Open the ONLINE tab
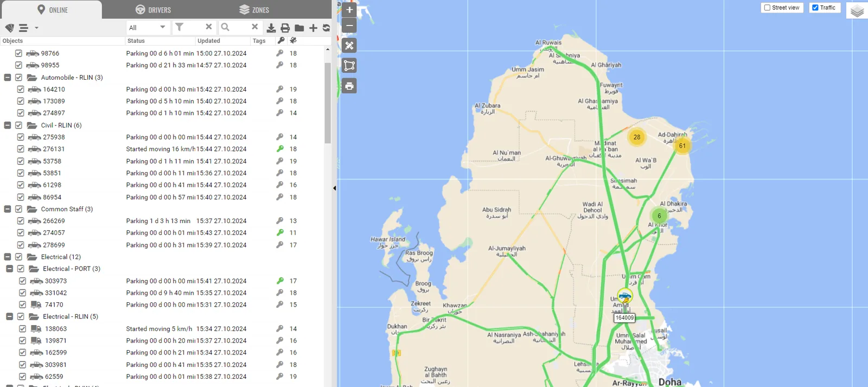The image size is (868, 387). point(52,10)
